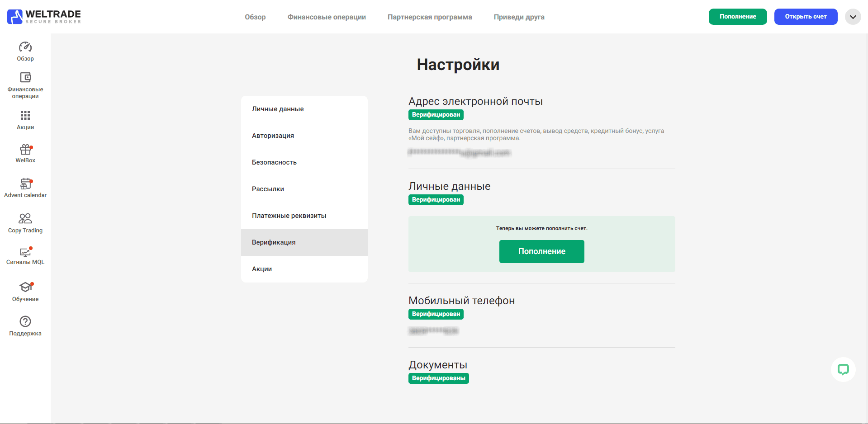The image size is (868, 424).
Task: Click Верифицирован badge under Мобильный телефон
Action: click(x=436, y=314)
